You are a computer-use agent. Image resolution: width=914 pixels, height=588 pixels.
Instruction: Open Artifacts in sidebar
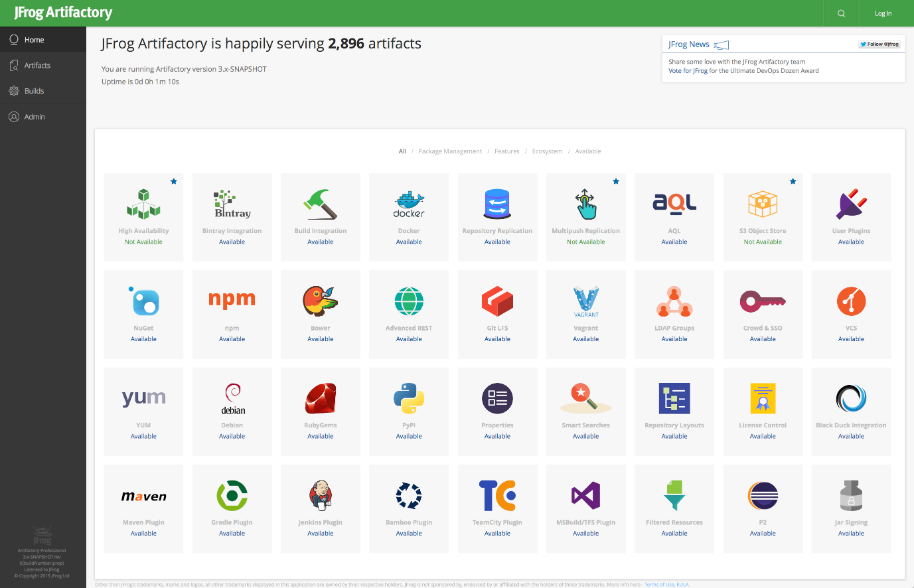click(x=43, y=65)
